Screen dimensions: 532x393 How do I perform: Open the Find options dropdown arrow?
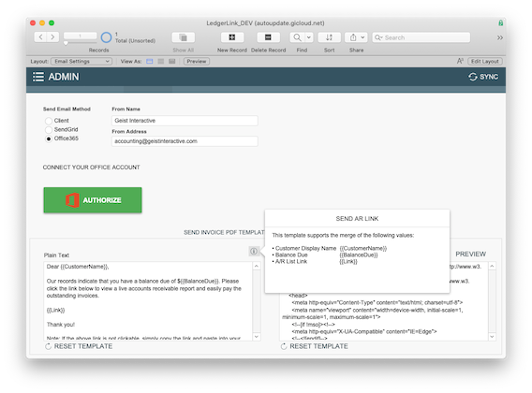pyautogui.click(x=309, y=37)
